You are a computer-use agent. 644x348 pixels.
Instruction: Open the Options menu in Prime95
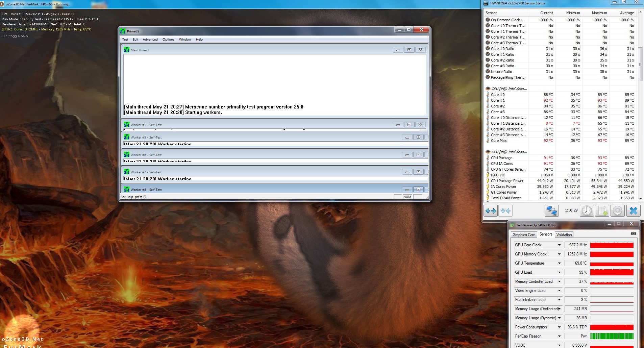[x=168, y=40]
